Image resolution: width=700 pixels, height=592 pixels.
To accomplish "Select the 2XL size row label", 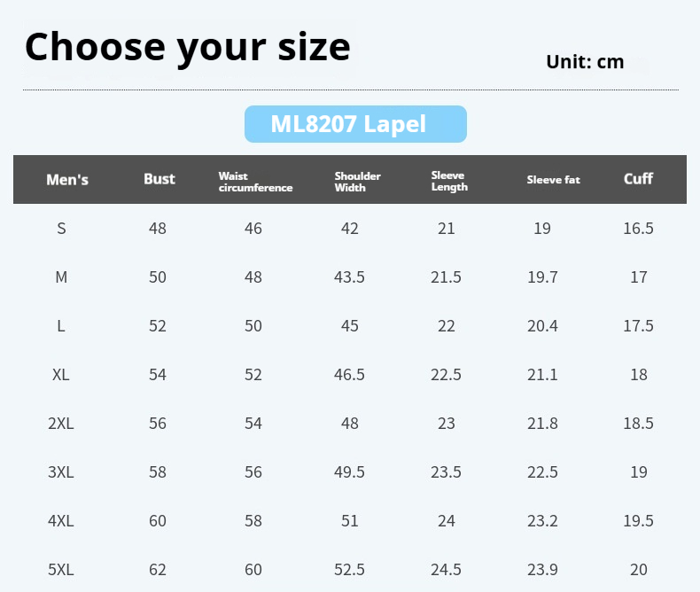I will [x=61, y=424].
